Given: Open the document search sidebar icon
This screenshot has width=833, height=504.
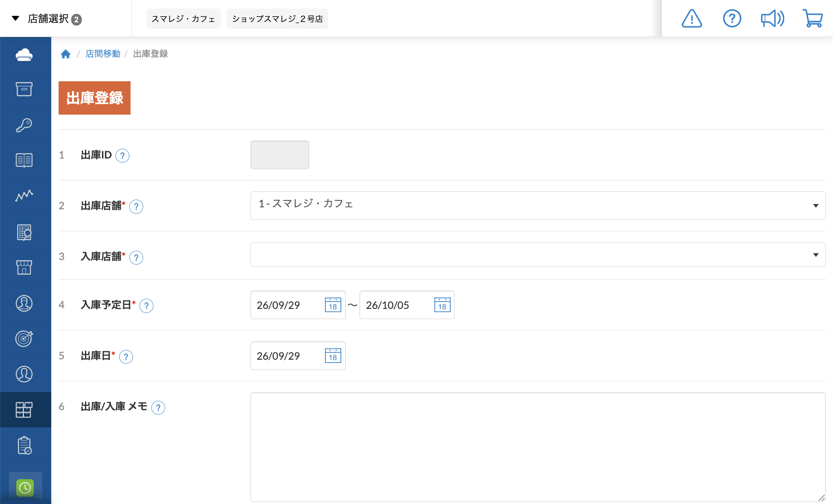Looking at the screenshot, I should pyautogui.click(x=24, y=232).
